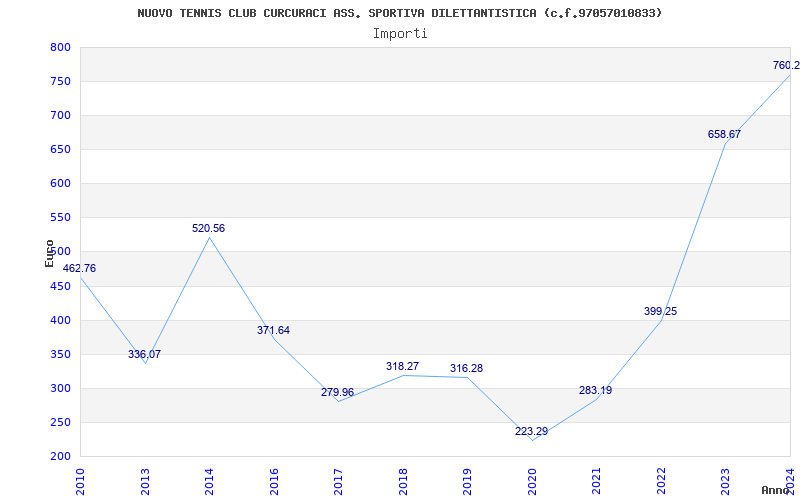The height and width of the screenshot is (500, 800).
Task: Click the 550 y-axis value
Action: point(60,218)
